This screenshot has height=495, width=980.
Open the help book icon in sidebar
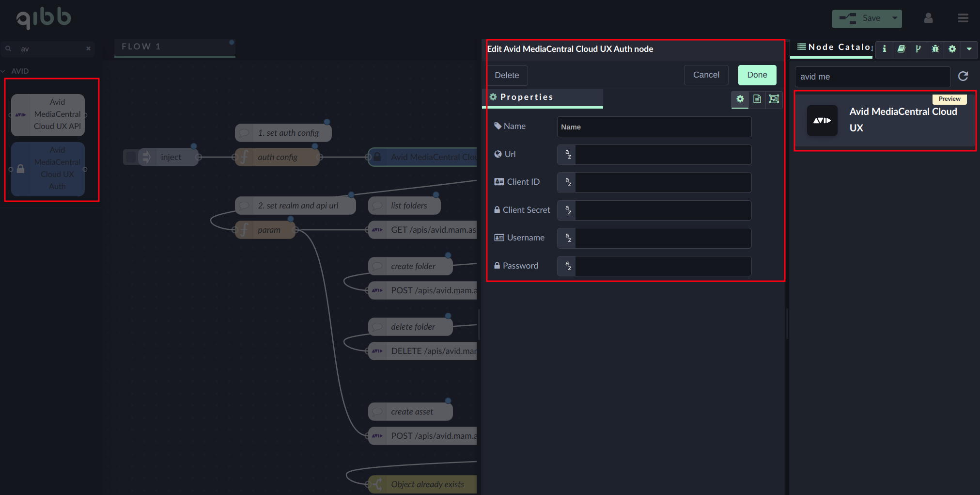pyautogui.click(x=901, y=49)
